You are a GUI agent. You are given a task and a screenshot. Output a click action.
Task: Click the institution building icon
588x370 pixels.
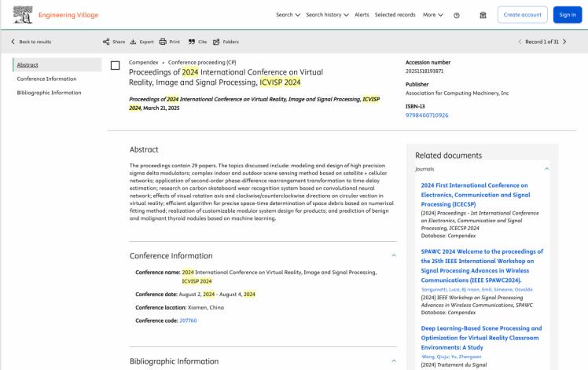coord(483,15)
